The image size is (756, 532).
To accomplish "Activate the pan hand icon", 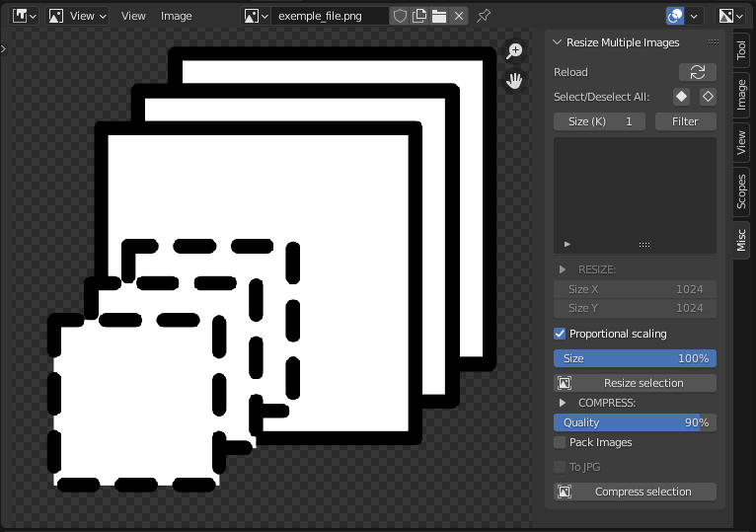I will pyautogui.click(x=514, y=80).
